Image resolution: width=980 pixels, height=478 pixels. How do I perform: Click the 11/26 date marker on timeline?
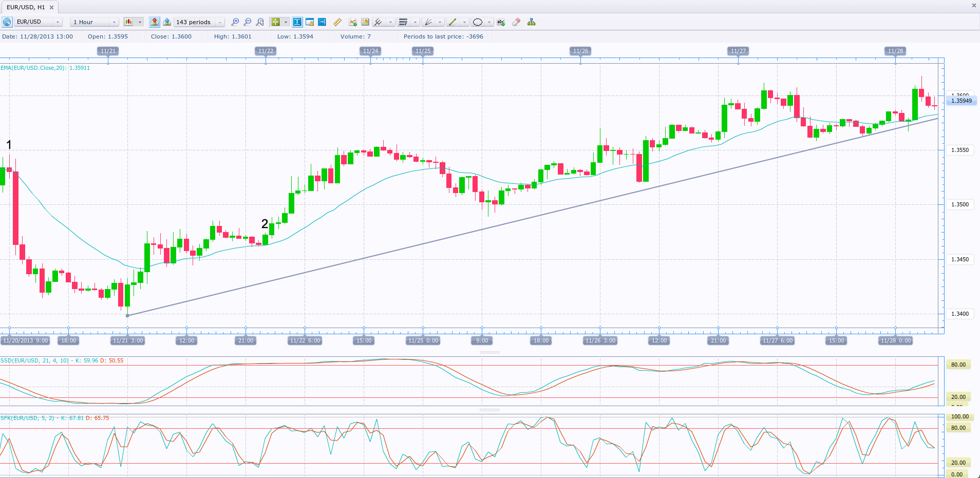point(580,51)
